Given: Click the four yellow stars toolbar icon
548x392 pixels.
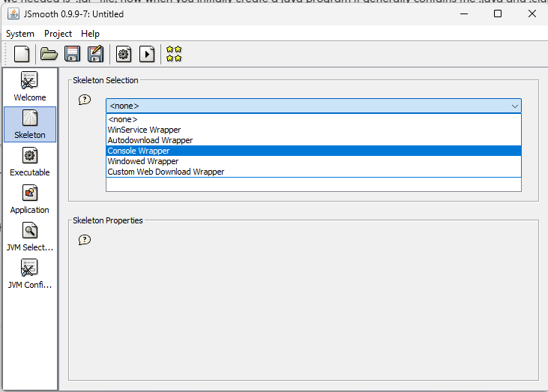Looking at the screenshot, I should [174, 54].
